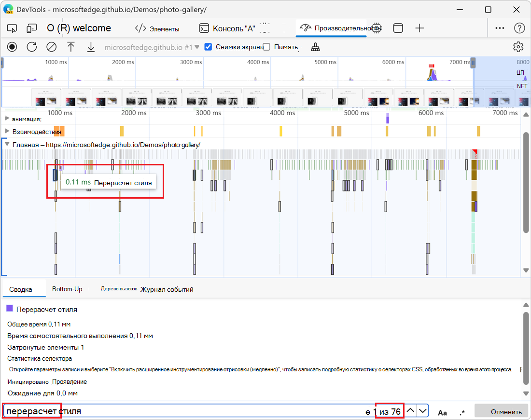The image size is (531, 420).
Task: Click the plus icon to add tools
Action: click(x=419, y=28)
